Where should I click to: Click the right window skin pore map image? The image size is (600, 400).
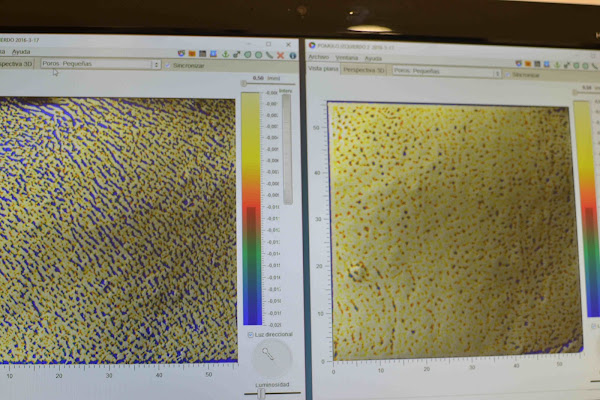click(x=455, y=232)
